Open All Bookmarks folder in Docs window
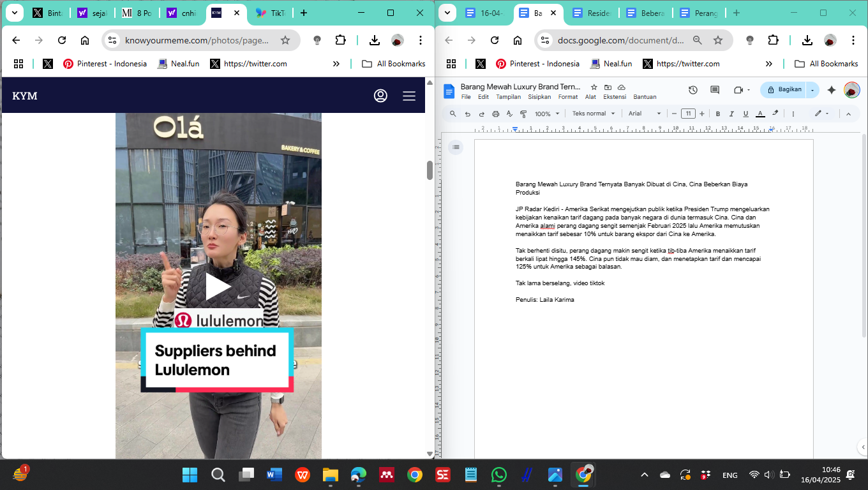Screen dimensions: 868x490 (827, 64)
